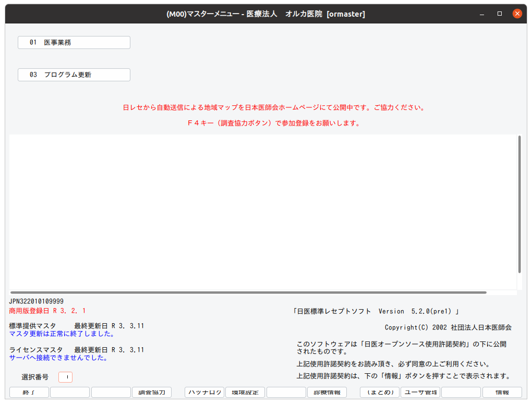The height and width of the screenshot is (404, 532).
Task: Close the ORCA master menu window
Action: (517, 13)
